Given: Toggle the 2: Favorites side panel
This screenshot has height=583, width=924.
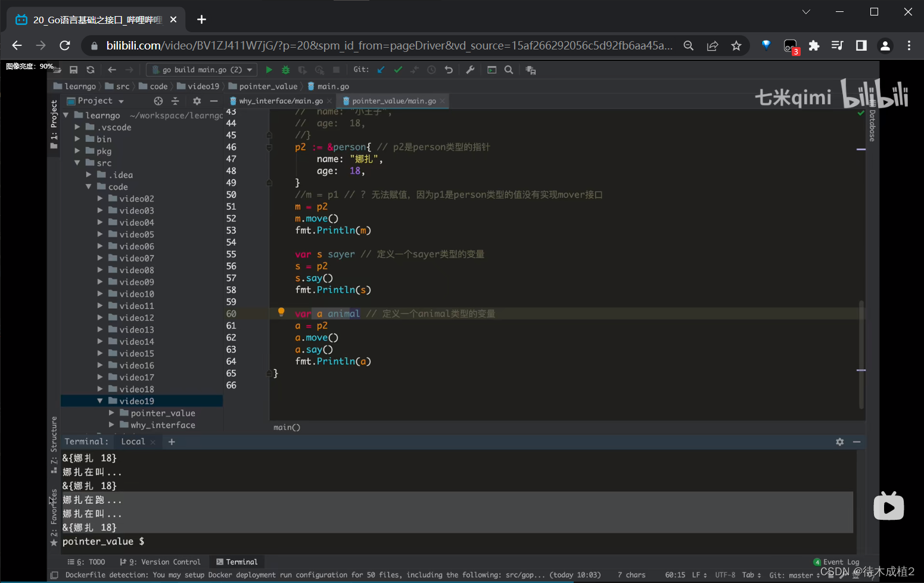Looking at the screenshot, I should point(54,517).
